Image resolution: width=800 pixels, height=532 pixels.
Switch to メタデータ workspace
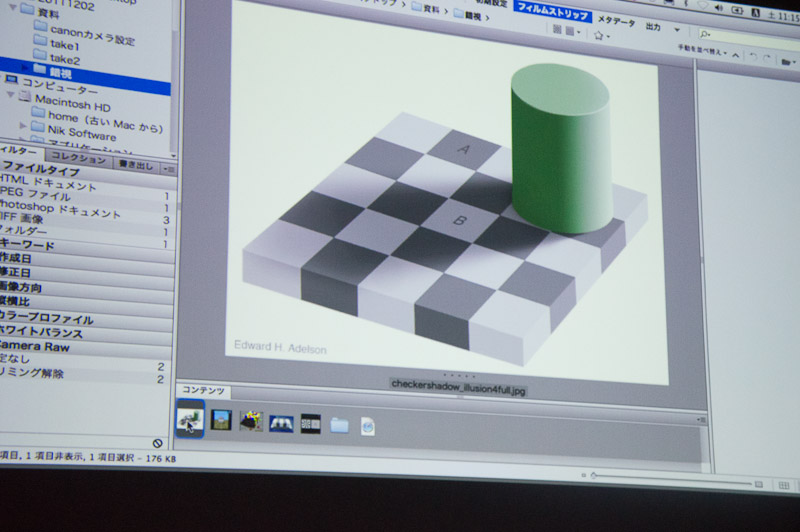point(616,21)
